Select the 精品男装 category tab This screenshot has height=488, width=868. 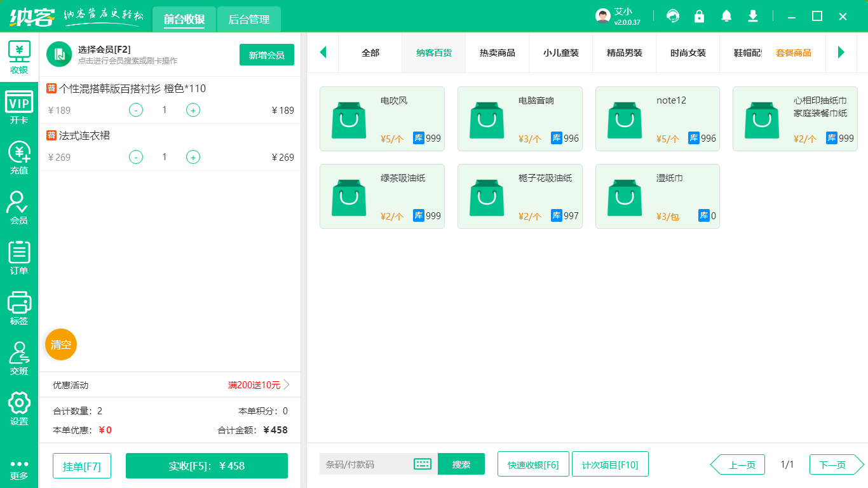tap(625, 53)
